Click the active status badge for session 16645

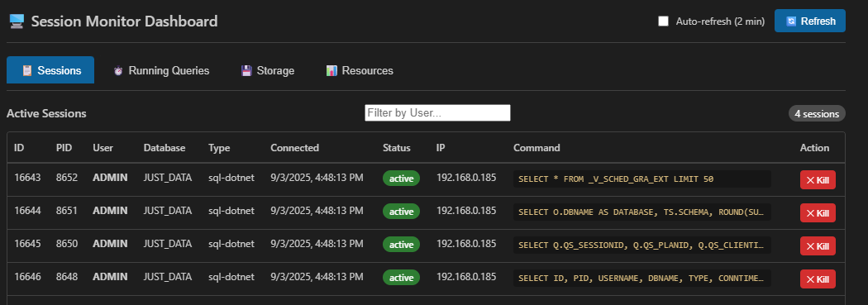pyautogui.click(x=401, y=244)
